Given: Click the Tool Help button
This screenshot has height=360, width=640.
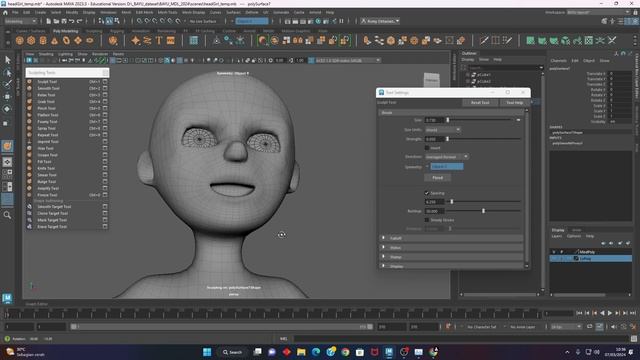Looking at the screenshot, I should [515, 102].
